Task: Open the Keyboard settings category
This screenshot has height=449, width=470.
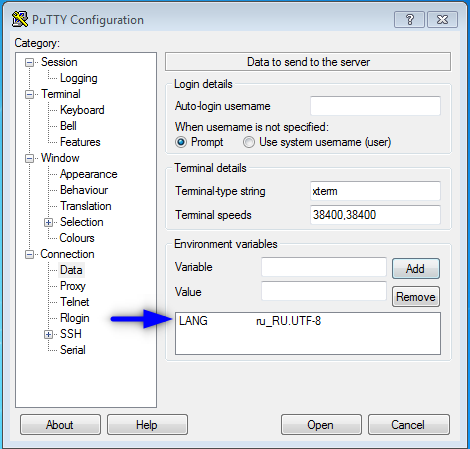Action: click(x=82, y=110)
